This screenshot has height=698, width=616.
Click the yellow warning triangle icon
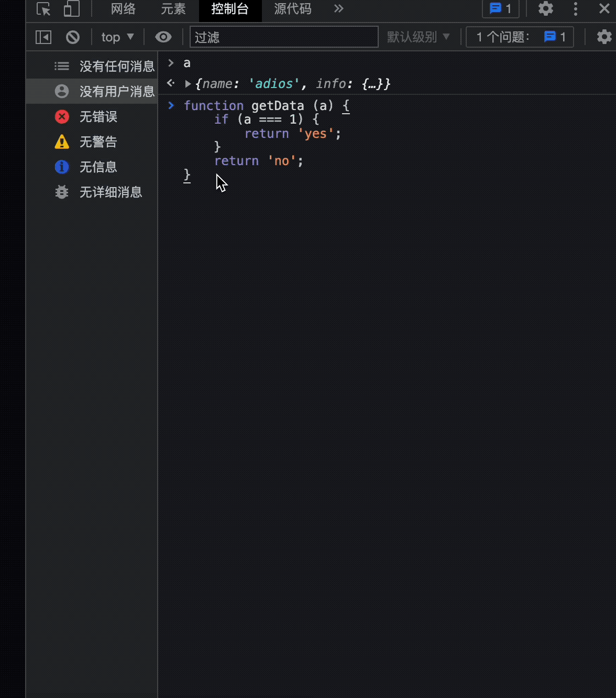point(62,141)
